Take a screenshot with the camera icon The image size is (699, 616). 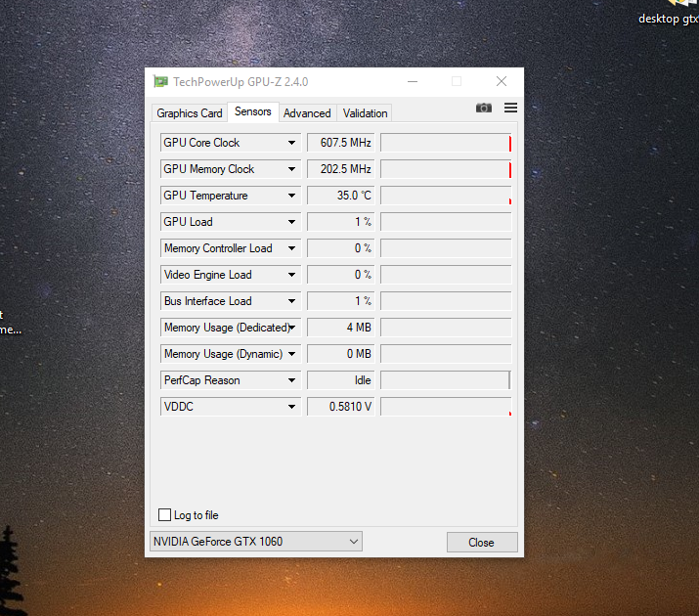(484, 108)
